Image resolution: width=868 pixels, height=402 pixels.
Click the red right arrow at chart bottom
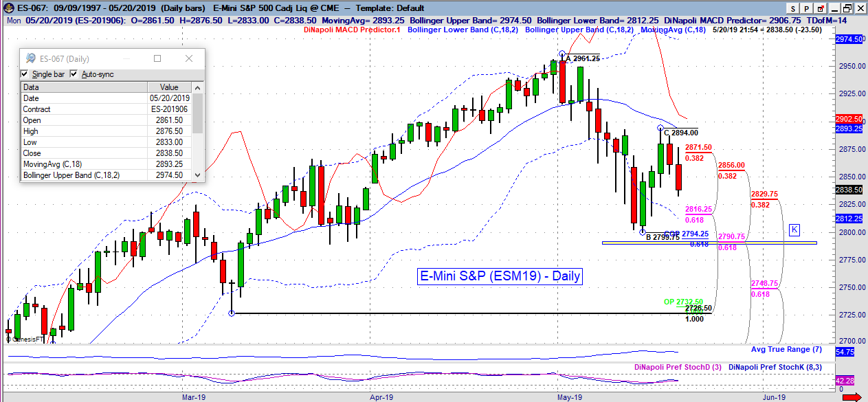click(x=852, y=397)
